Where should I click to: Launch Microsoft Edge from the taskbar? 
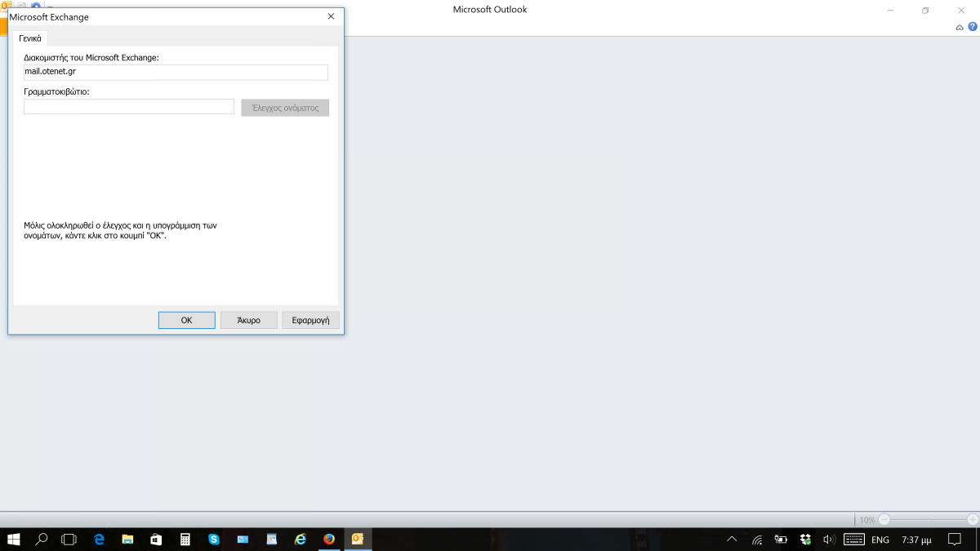(99, 540)
